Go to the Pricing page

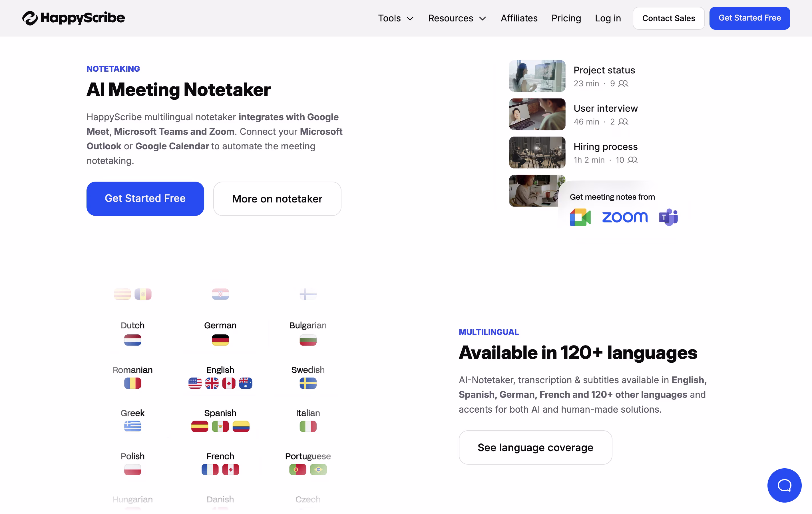pos(566,18)
